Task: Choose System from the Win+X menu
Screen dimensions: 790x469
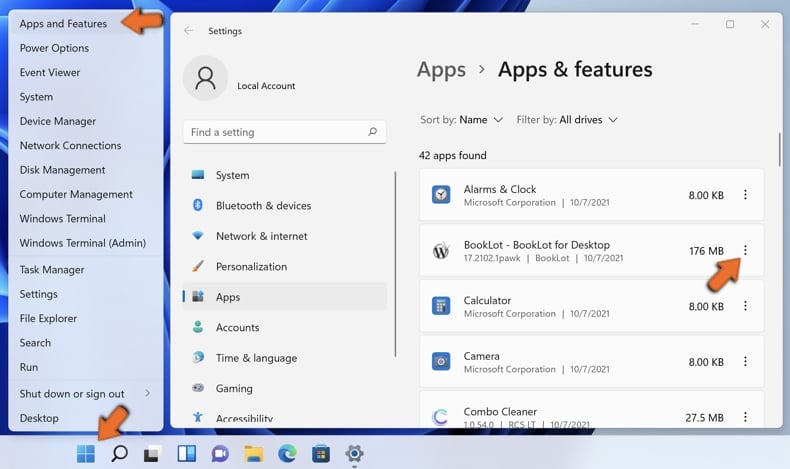Action: pos(86,97)
